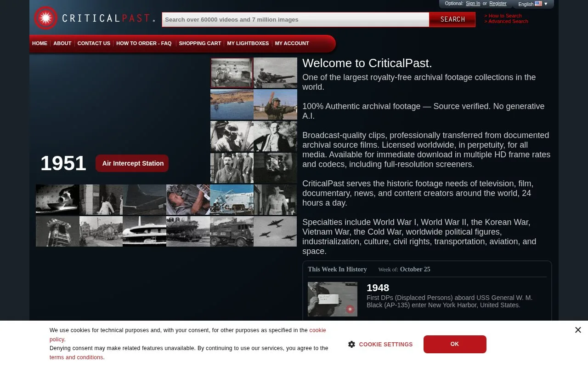
Task: Open the terms and conditions link
Action: (x=76, y=357)
